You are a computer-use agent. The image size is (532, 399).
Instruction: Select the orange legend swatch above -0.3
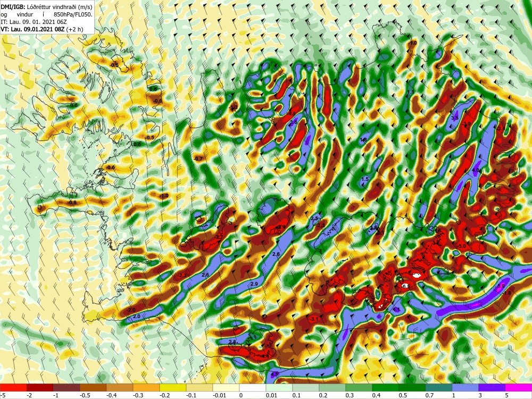coord(146,387)
